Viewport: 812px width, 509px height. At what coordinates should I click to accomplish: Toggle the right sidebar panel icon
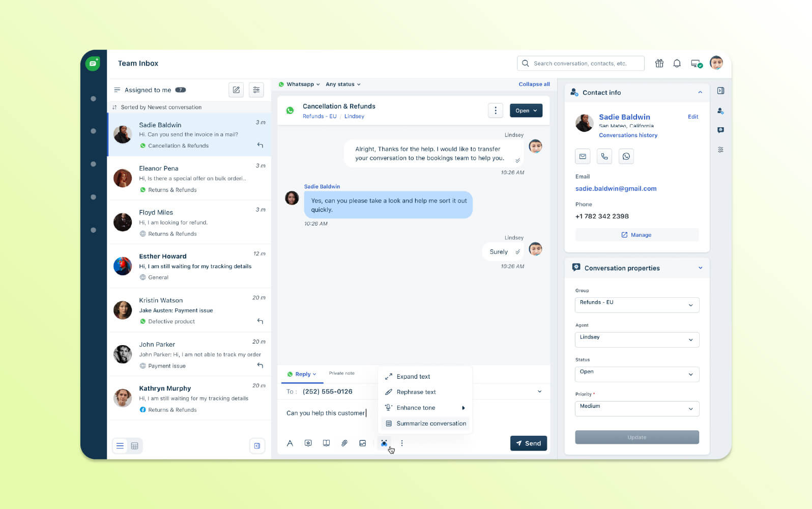tap(720, 91)
